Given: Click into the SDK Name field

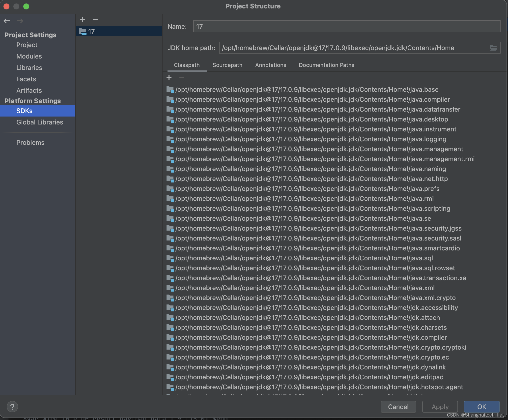Looking at the screenshot, I should [346, 27].
